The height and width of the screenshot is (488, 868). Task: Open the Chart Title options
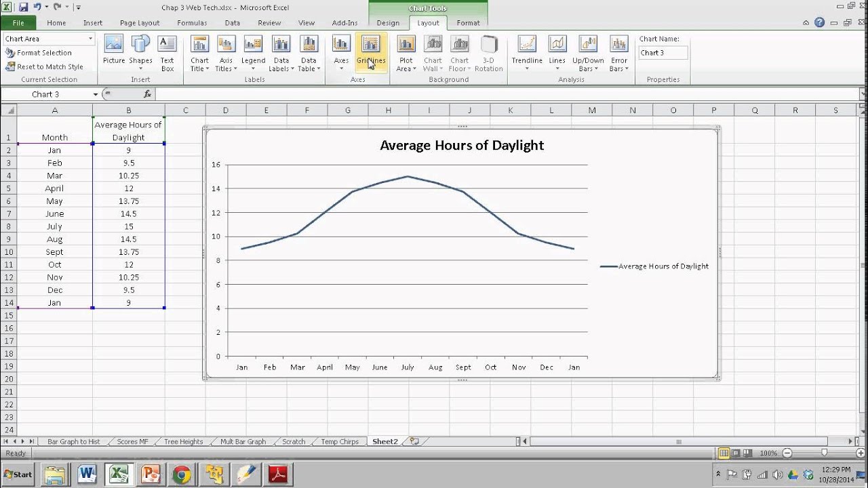200,54
